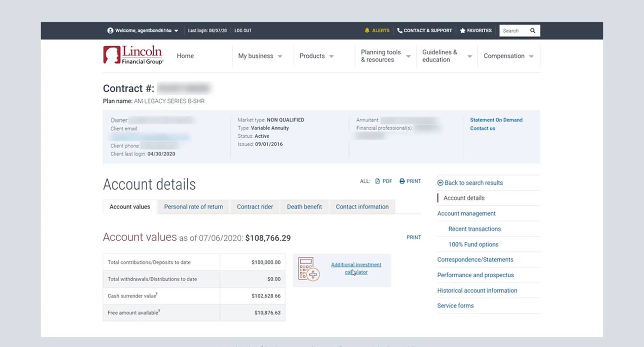Expand the Products menu arrow

click(331, 57)
